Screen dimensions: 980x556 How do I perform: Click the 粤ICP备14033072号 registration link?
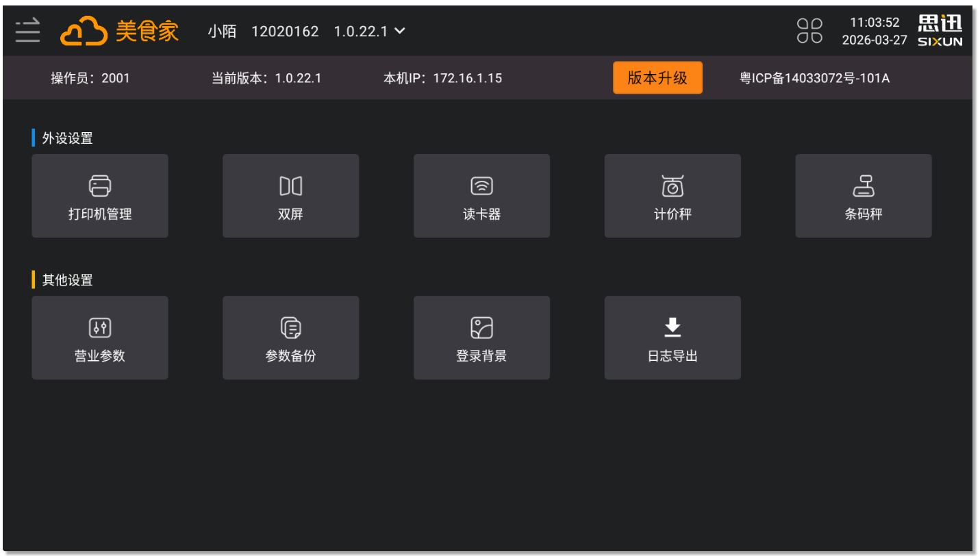coord(814,78)
